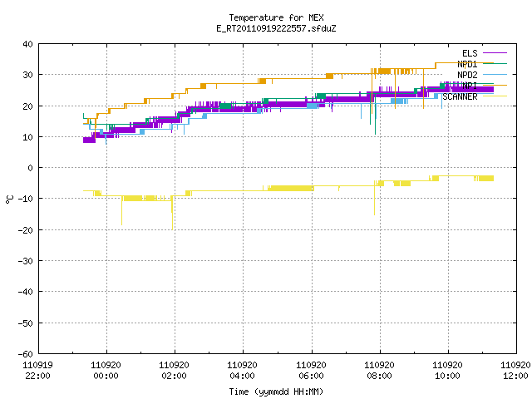
Task: Click the y-axis value 20
Action: click(27, 106)
